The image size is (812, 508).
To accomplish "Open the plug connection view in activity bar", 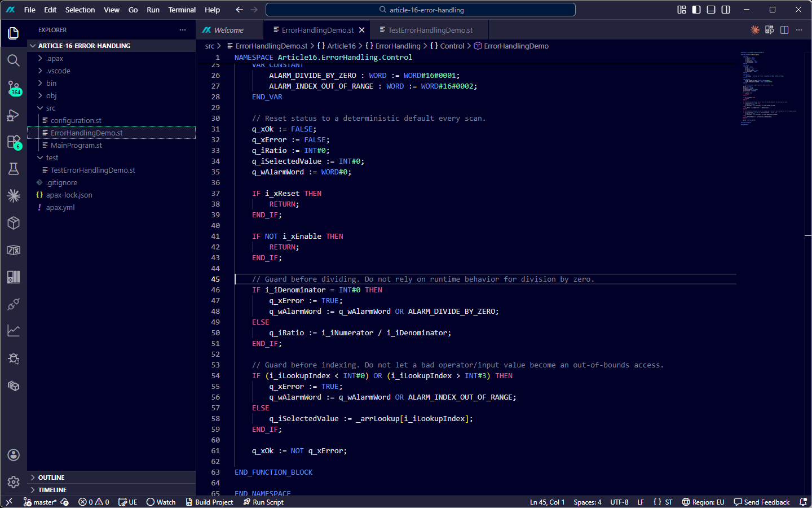I will click(x=14, y=304).
